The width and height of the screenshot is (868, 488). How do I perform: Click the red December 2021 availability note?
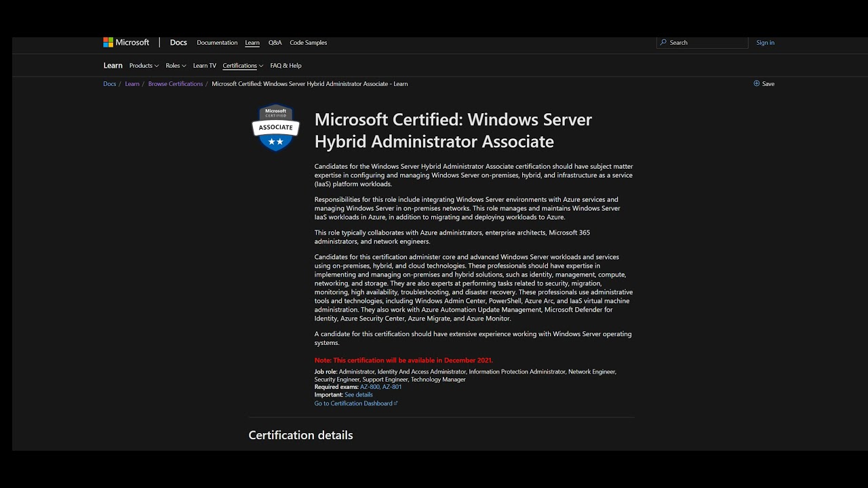pyautogui.click(x=403, y=361)
